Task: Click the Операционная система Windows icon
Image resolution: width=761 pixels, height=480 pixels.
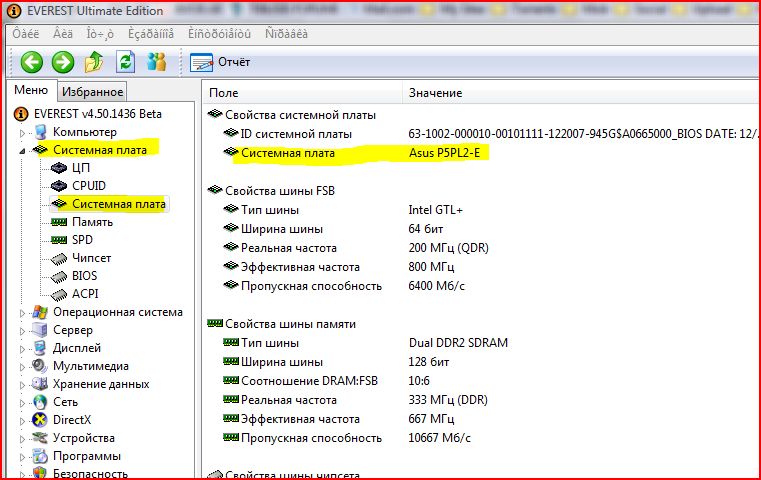Action: (40, 312)
